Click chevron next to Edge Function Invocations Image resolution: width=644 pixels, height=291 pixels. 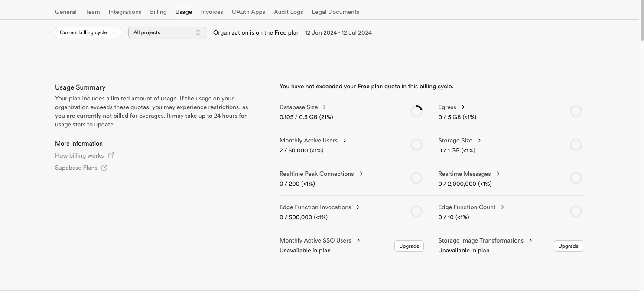(358, 207)
